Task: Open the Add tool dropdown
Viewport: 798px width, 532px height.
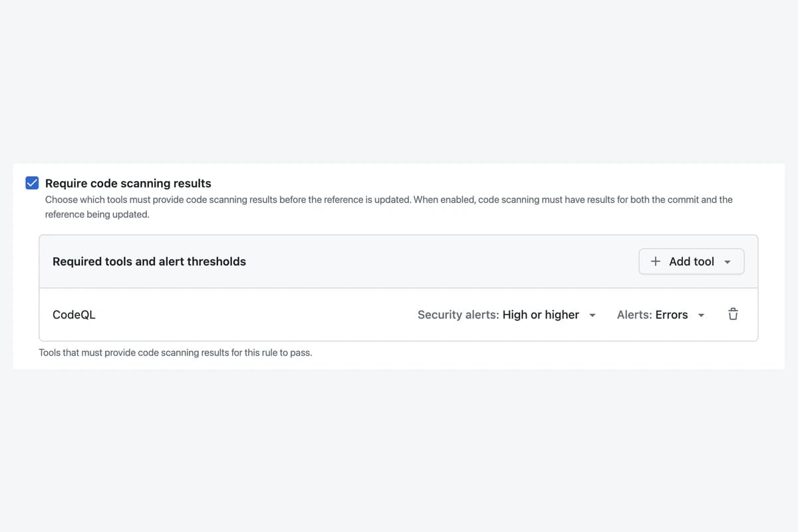Action: [x=692, y=261]
